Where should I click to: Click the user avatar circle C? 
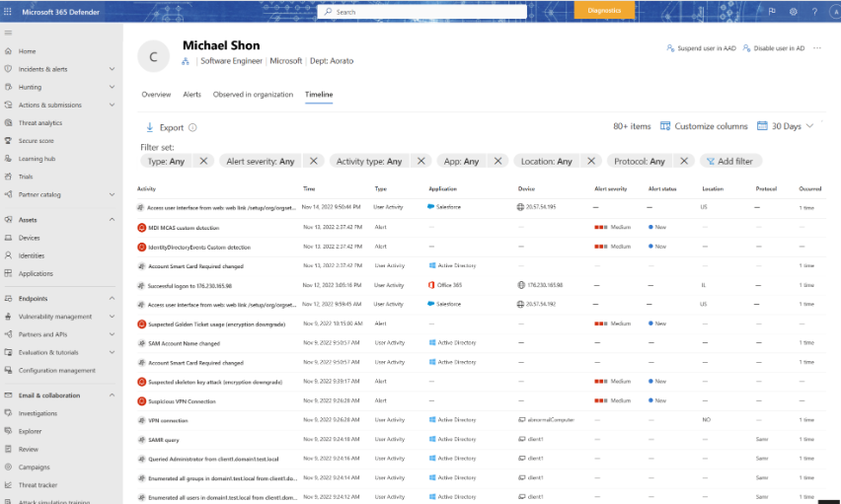[153, 56]
